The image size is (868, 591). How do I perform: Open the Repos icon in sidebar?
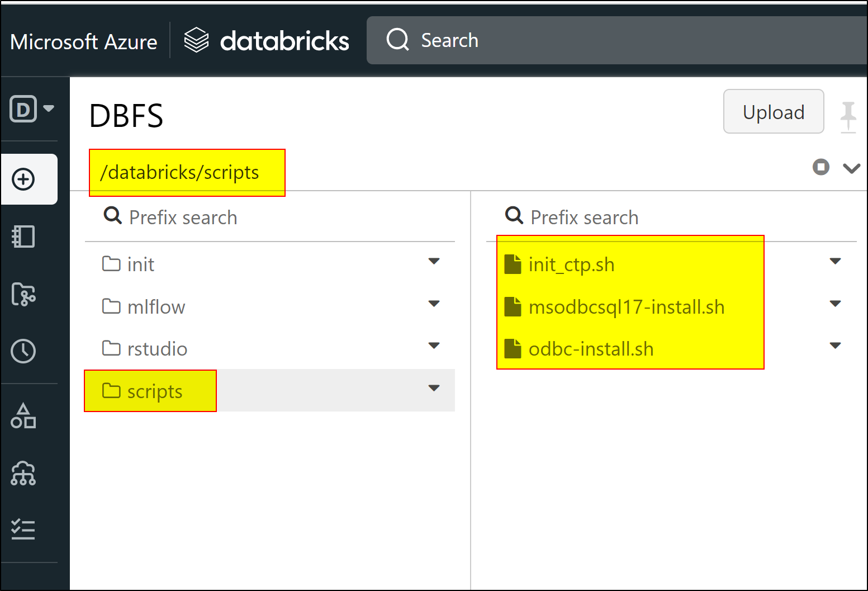pos(23,294)
